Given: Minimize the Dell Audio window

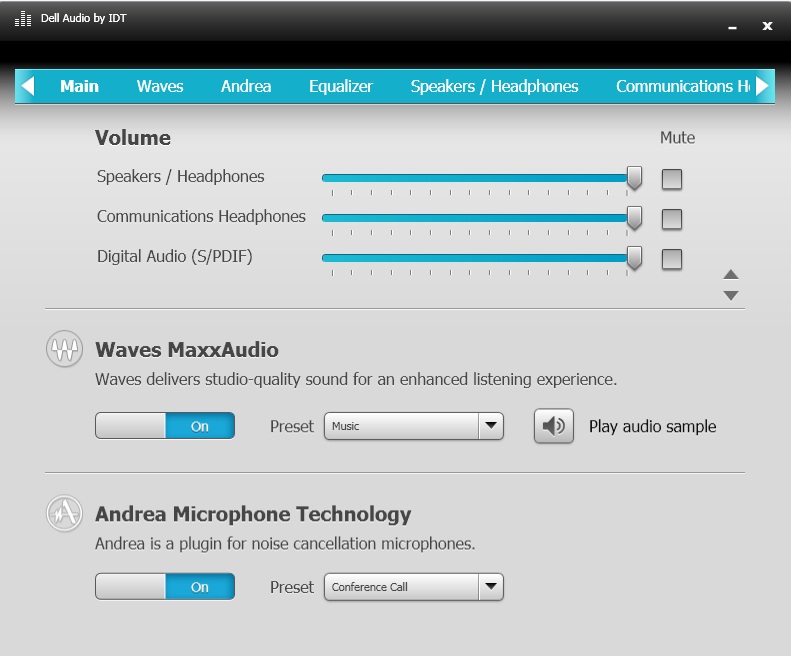Looking at the screenshot, I should (732, 27).
